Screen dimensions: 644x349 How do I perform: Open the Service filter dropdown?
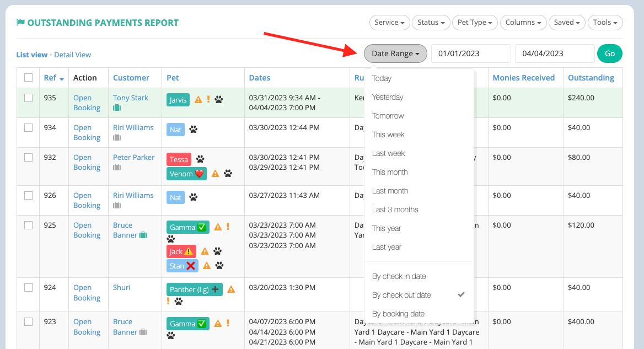coord(389,23)
